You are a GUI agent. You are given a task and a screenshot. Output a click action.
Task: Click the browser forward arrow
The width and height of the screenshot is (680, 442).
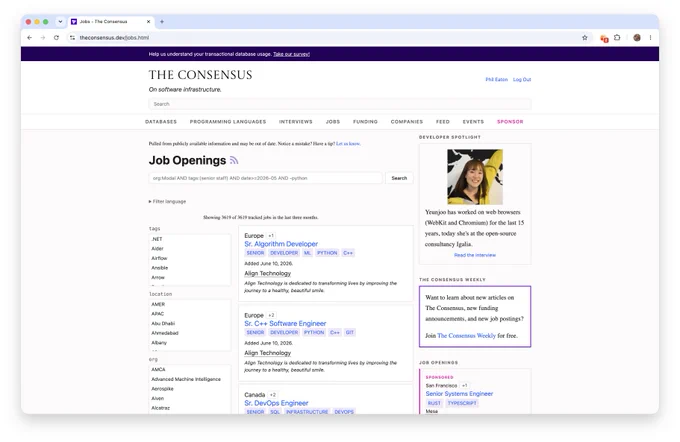click(x=43, y=38)
